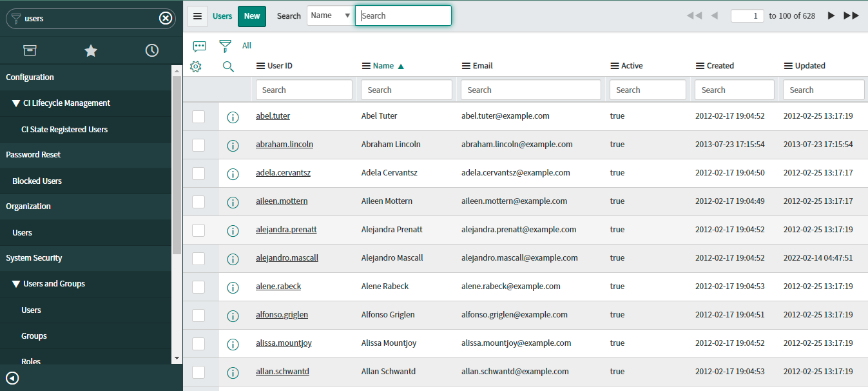Open the User ID column menu icon

[260, 66]
